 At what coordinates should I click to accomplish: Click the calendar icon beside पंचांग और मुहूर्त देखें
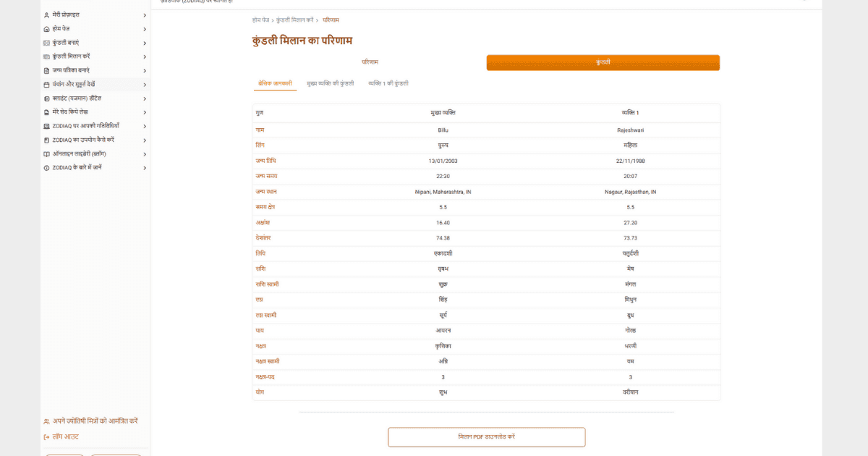47,85
